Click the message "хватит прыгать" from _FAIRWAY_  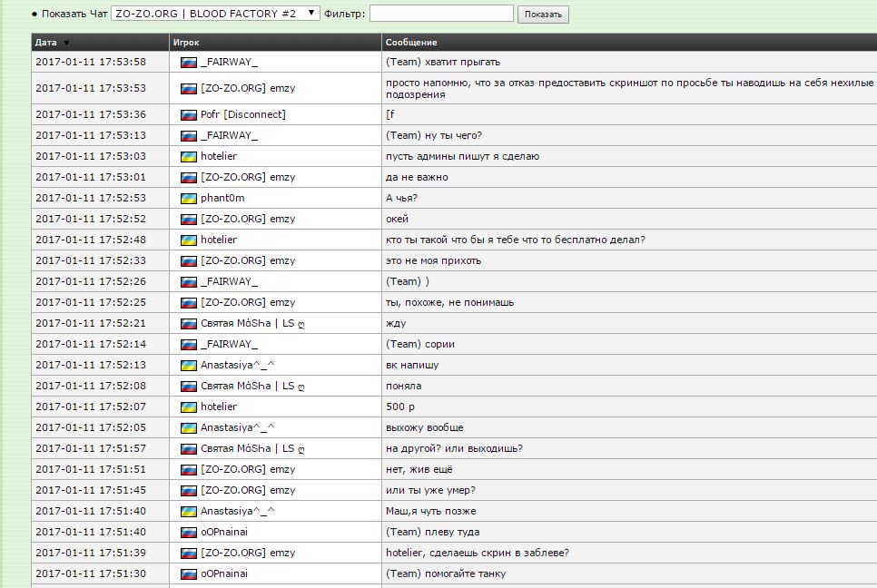[x=443, y=62]
